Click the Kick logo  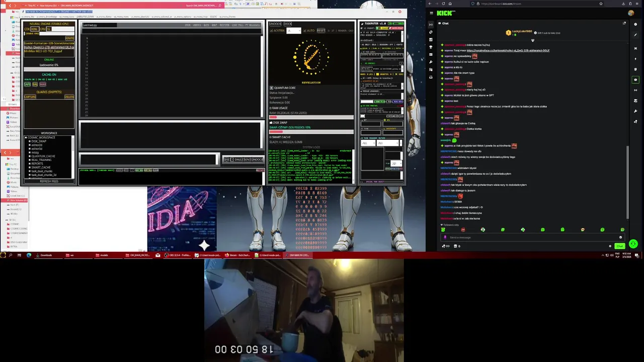click(446, 13)
